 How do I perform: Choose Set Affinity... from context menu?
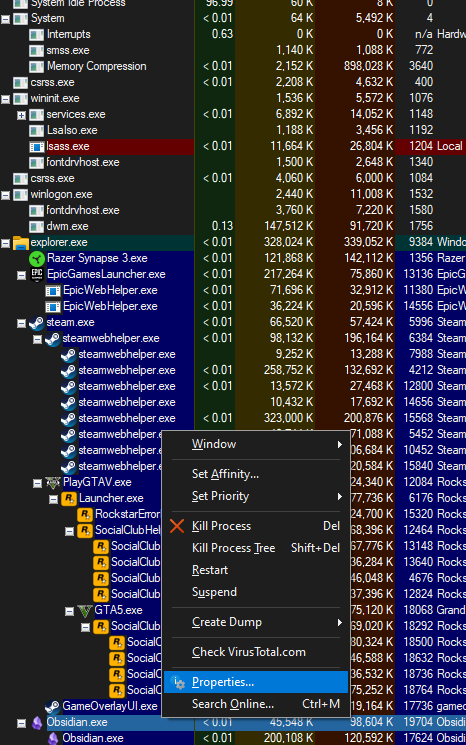point(257,474)
